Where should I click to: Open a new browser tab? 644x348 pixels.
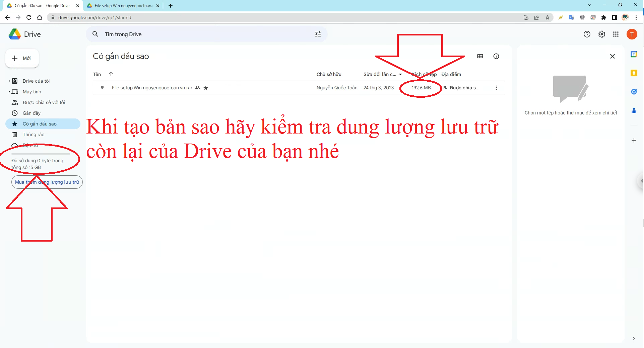(171, 6)
